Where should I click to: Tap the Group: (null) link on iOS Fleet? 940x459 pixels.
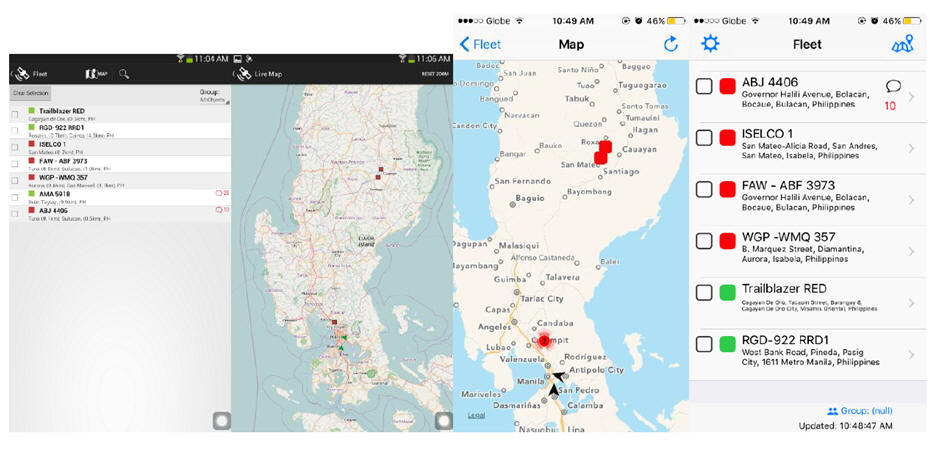[860, 411]
